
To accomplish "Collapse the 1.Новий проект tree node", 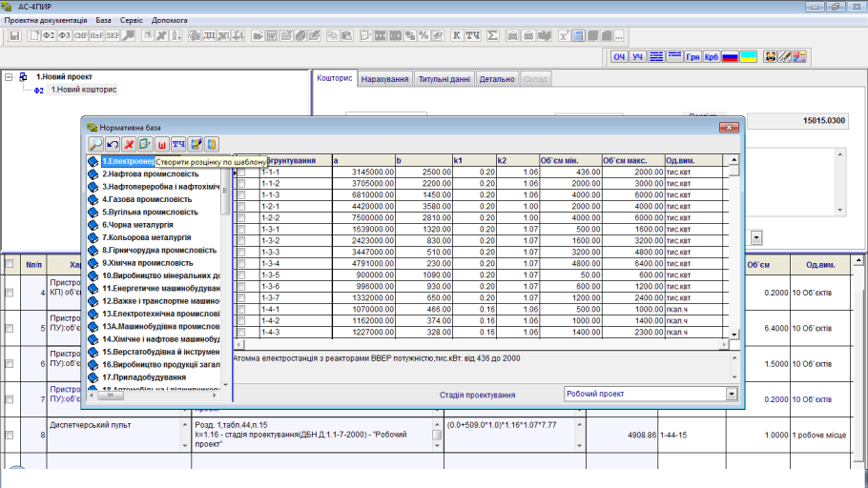I will (x=9, y=76).
